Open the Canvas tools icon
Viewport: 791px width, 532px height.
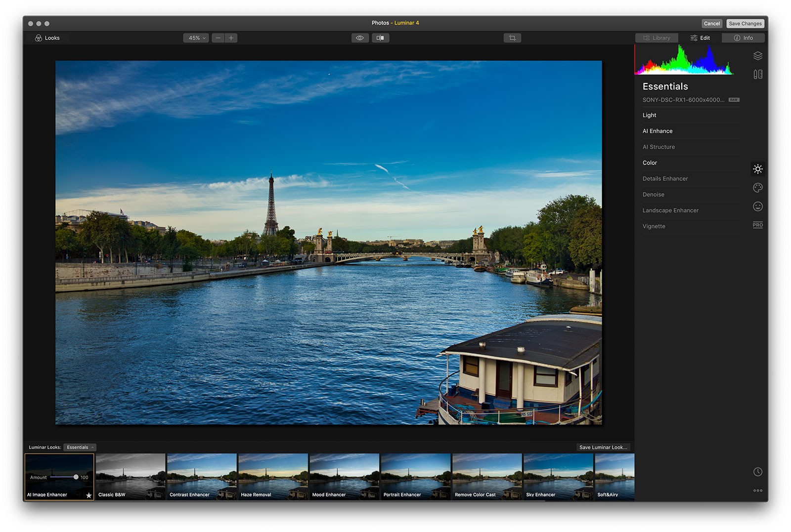[757, 74]
